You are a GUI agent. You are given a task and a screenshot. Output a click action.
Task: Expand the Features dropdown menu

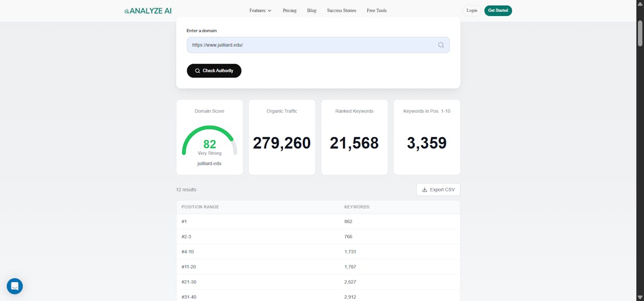pos(260,10)
